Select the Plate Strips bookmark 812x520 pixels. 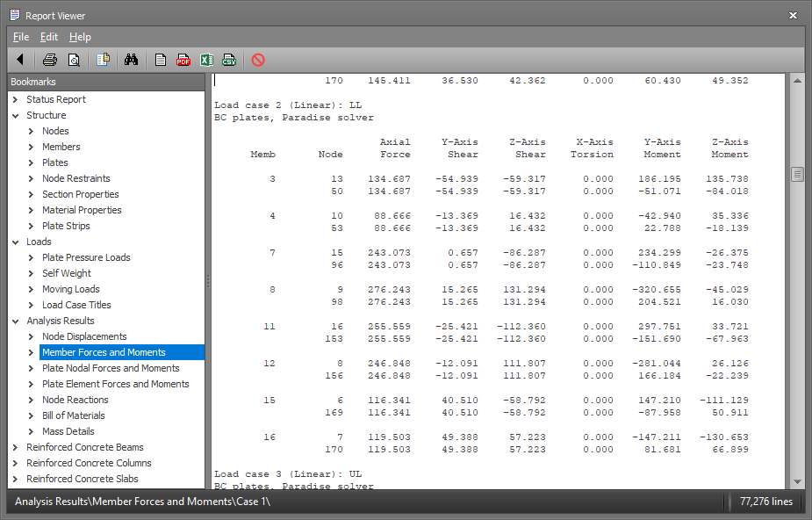pyautogui.click(x=66, y=226)
